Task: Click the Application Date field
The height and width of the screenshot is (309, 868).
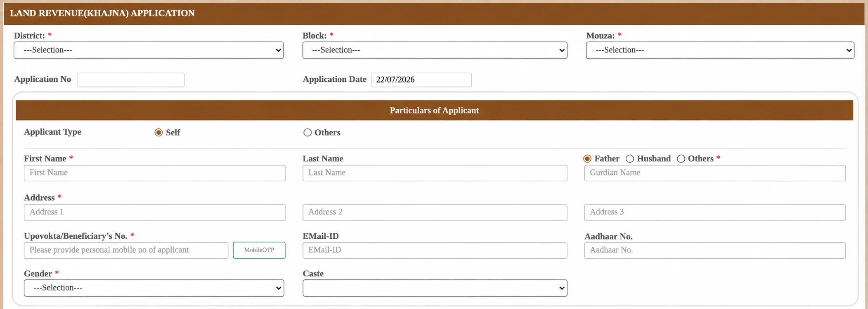Action: pos(421,80)
